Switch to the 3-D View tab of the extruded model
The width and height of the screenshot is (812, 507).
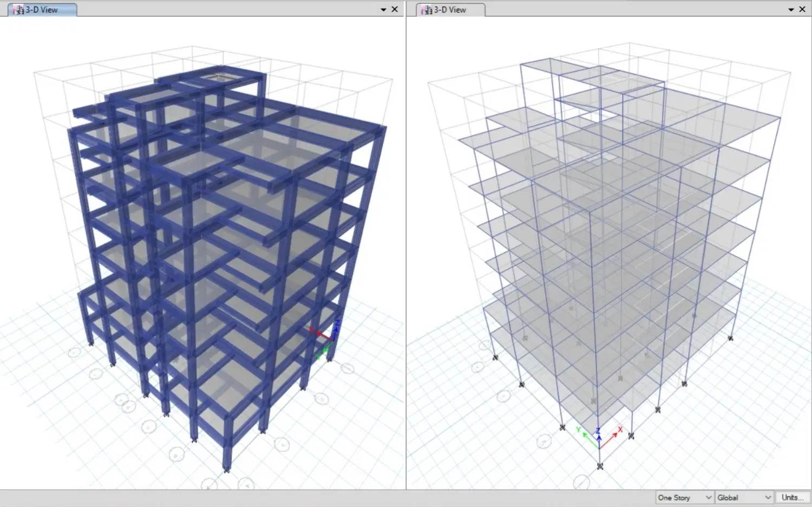(x=42, y=10)
